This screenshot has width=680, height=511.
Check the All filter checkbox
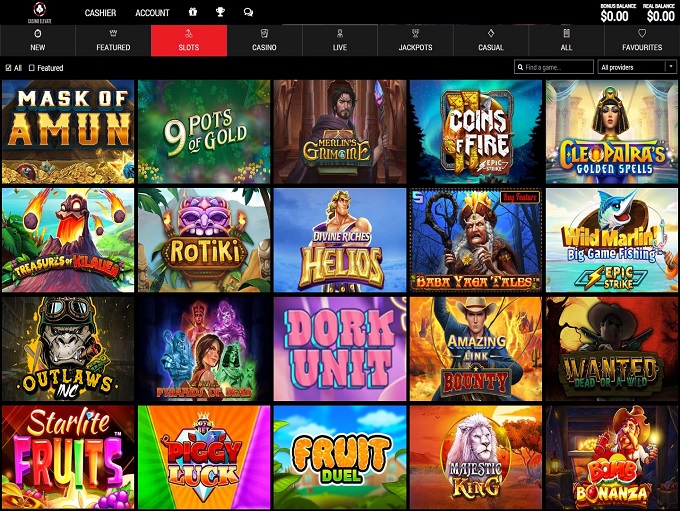coord(9,68)
